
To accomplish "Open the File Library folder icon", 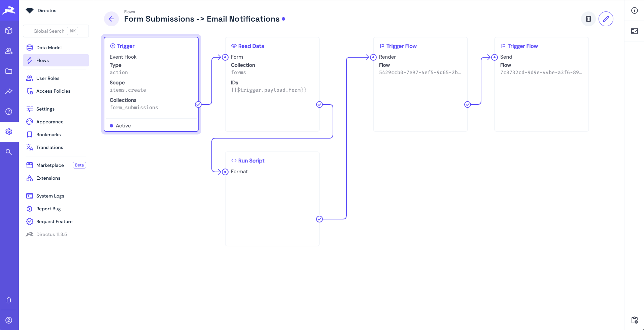I will pyautogui.click(x=9, y=71).
